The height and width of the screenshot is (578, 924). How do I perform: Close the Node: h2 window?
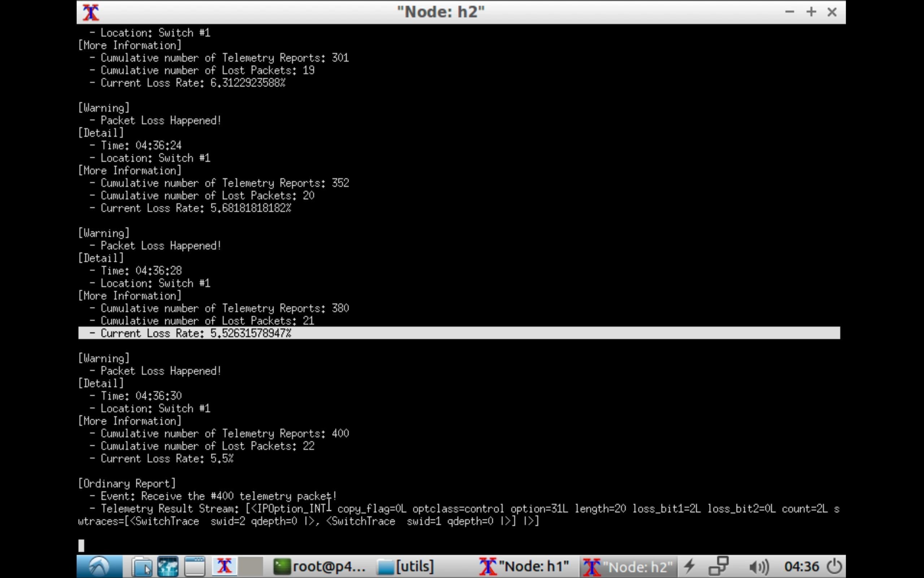(x=832, y=12)
